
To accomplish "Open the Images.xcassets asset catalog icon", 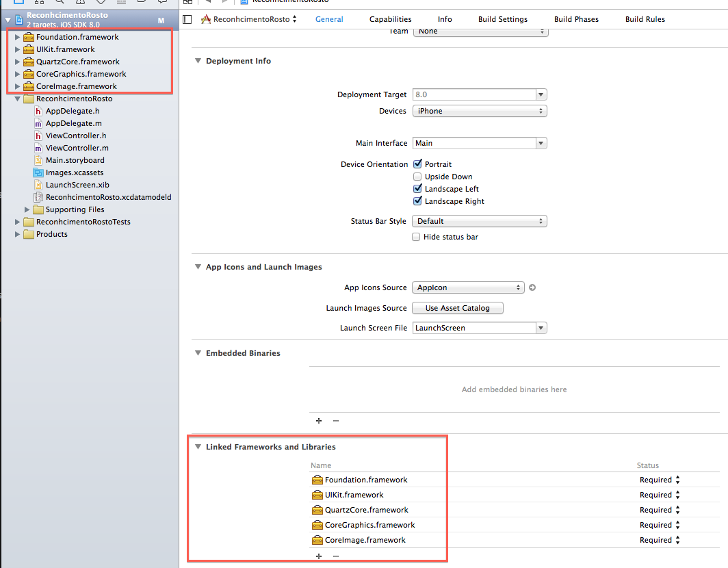I will click(x=38, y=172).
